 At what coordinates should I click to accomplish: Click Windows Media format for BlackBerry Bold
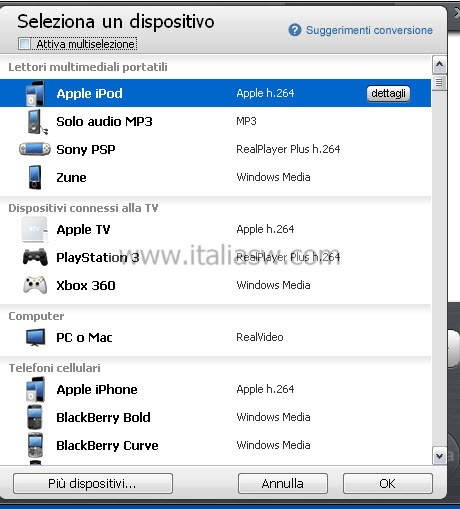tap(273, 417)
